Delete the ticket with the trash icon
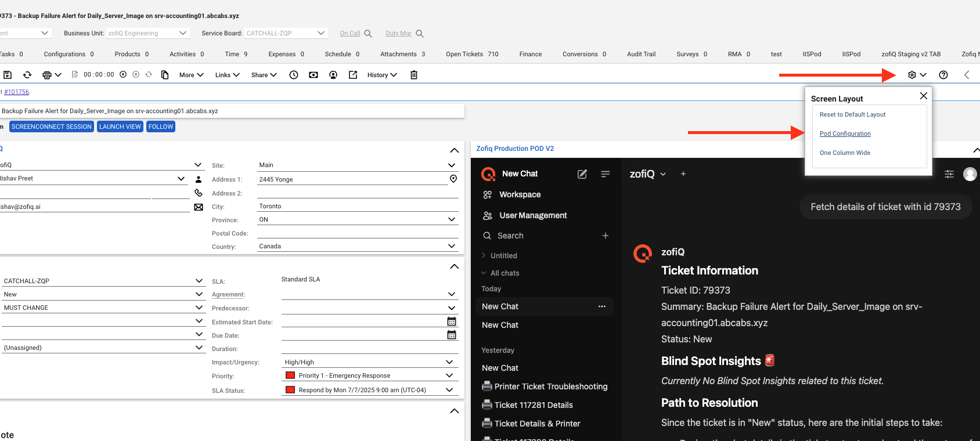Screen dimensions: 980x441 tap(414, 75)
